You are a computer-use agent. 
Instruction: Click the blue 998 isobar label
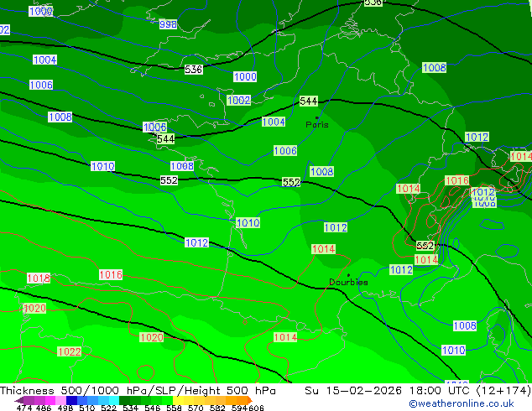pyautogui.click(x=168, y=24)
